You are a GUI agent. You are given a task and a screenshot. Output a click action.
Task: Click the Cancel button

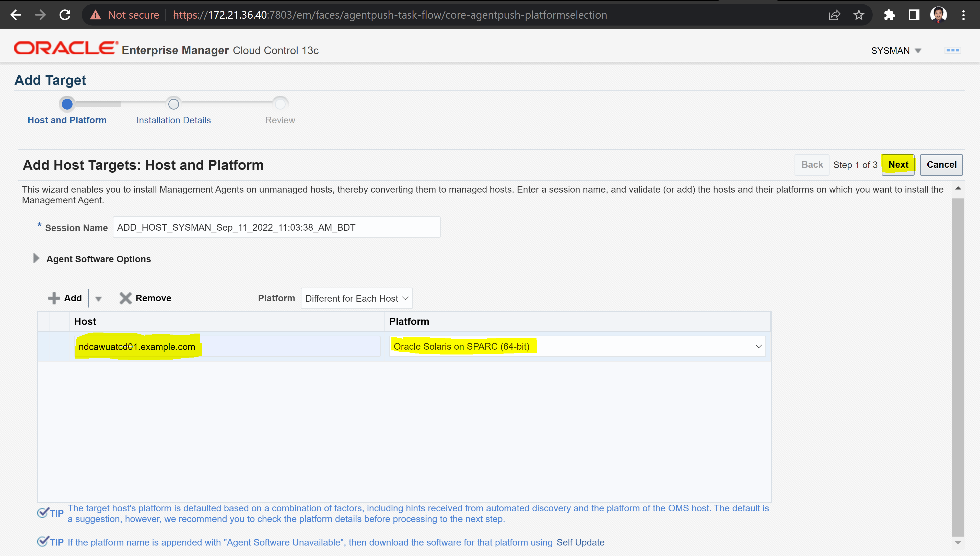(x=941, y=164)
